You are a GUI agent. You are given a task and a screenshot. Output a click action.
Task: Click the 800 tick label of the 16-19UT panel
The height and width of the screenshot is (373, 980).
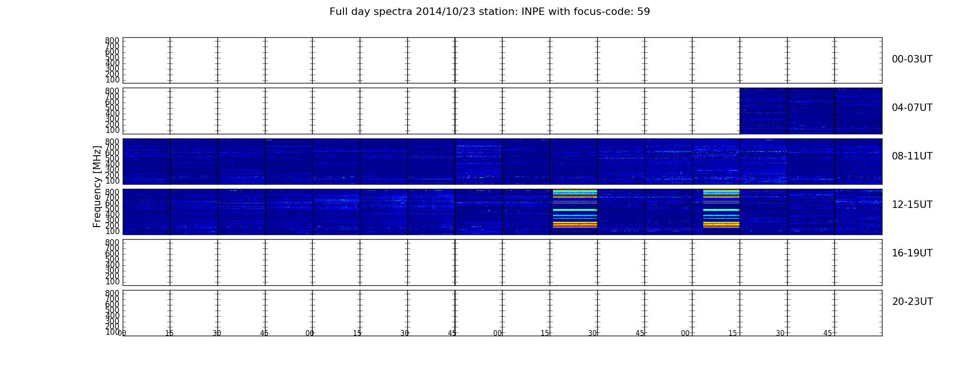click(x=112, y=242)
